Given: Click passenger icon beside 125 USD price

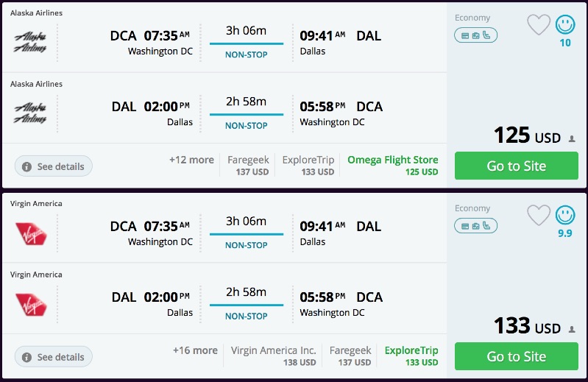Looking at the screenshot, I should [572, 138].
